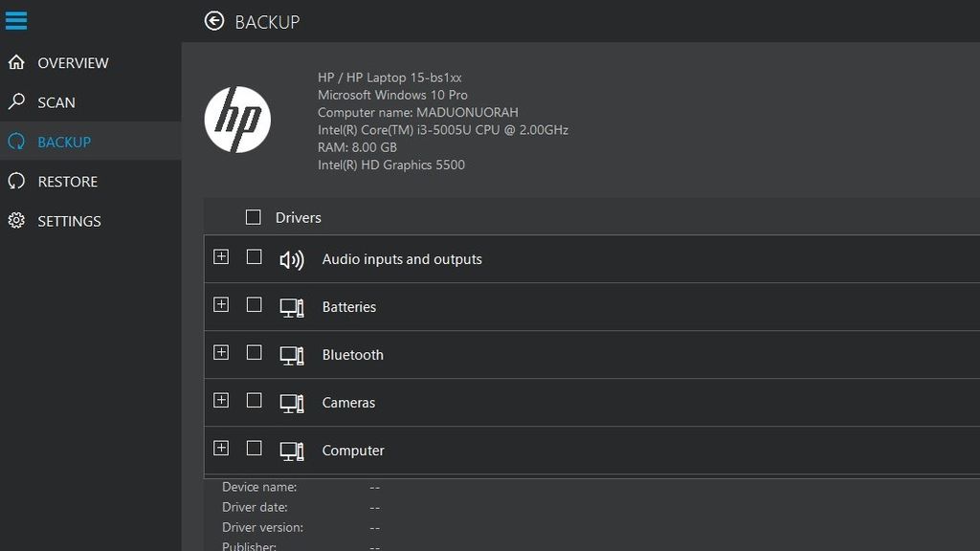Click the Restore icon in the sidebar
This screenshot has width=980, height=551.
pyautogui.click(x=14, y=181)
